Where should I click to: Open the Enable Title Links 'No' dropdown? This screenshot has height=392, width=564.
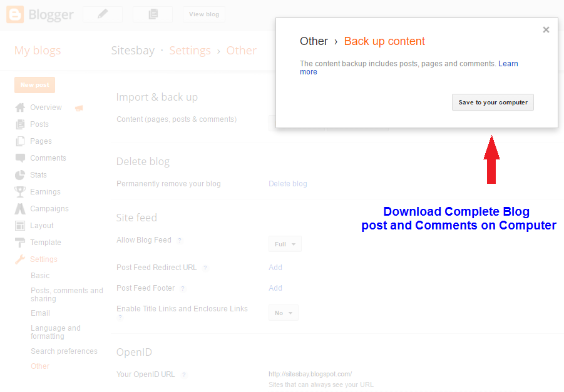point(284,313)
